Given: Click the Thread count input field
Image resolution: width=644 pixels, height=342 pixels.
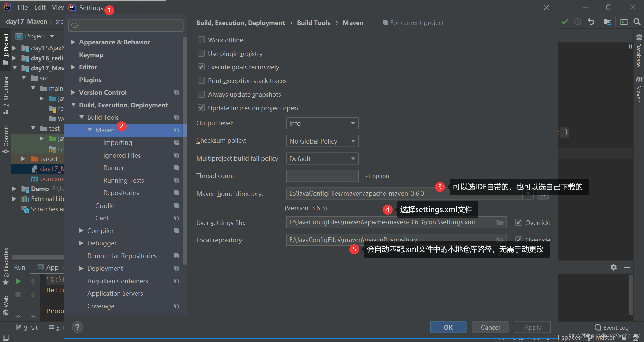Looking at the screenshot, I should coord(322,176).
